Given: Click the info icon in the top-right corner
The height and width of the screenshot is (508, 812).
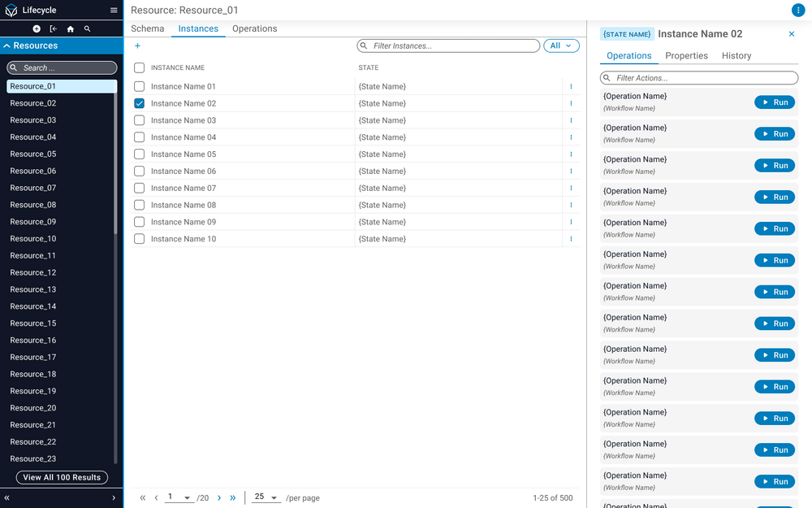Looking at the screenshot, I should click(797, 10).
